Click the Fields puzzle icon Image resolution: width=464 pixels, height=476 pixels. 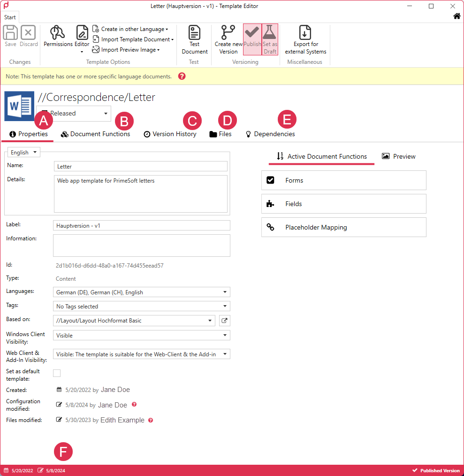point(270,204)
